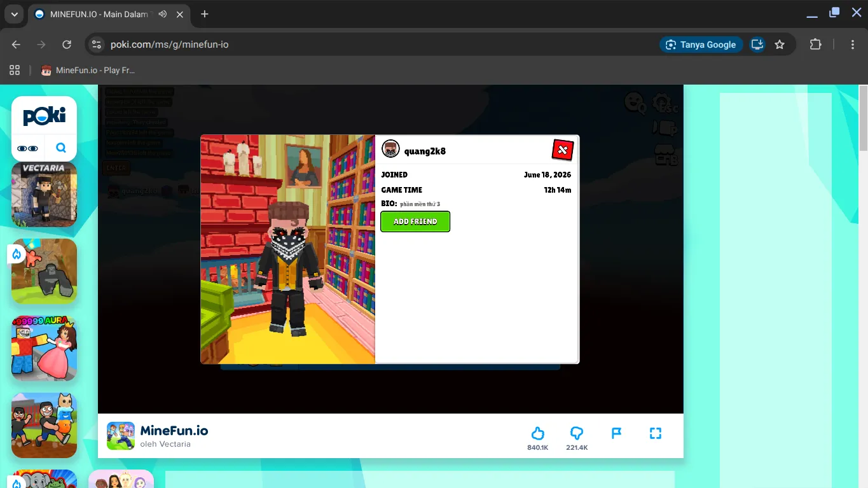Open the gorilla game thumbnail in sidebar

(44, 272)
